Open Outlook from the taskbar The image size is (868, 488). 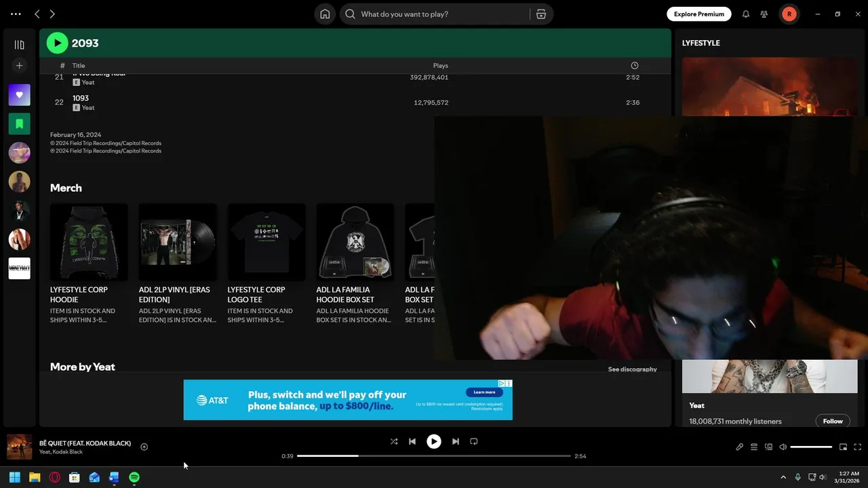pos(94,477)
